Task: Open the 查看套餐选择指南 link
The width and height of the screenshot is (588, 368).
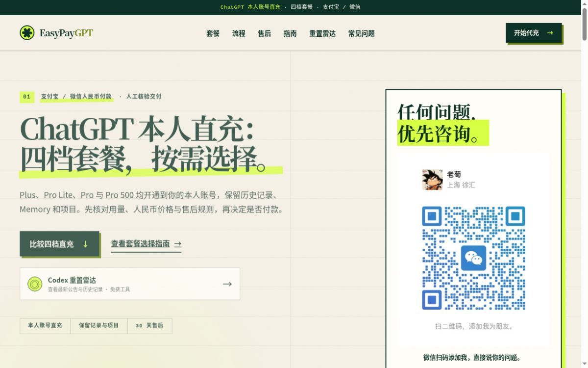Action: pos(146,244)
